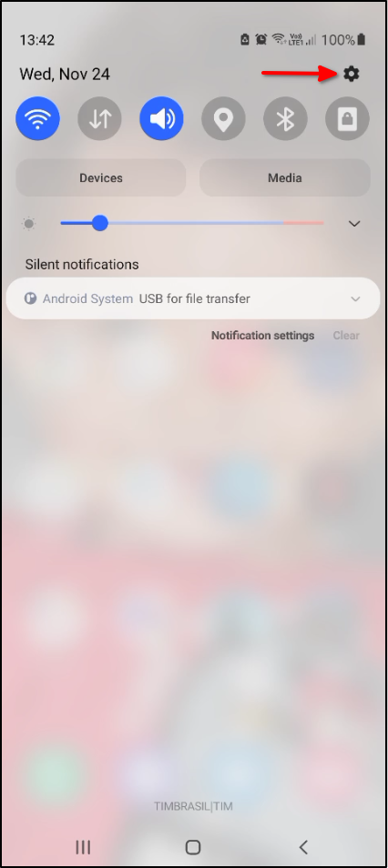388x868 pixels.
Task: Turn on Location quick setting
Action: pyautogui.click(x=223, y=118)
